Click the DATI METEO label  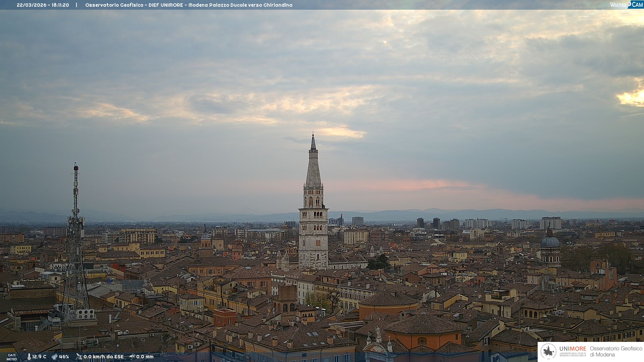pyautogui.click(x=12, y=357)
